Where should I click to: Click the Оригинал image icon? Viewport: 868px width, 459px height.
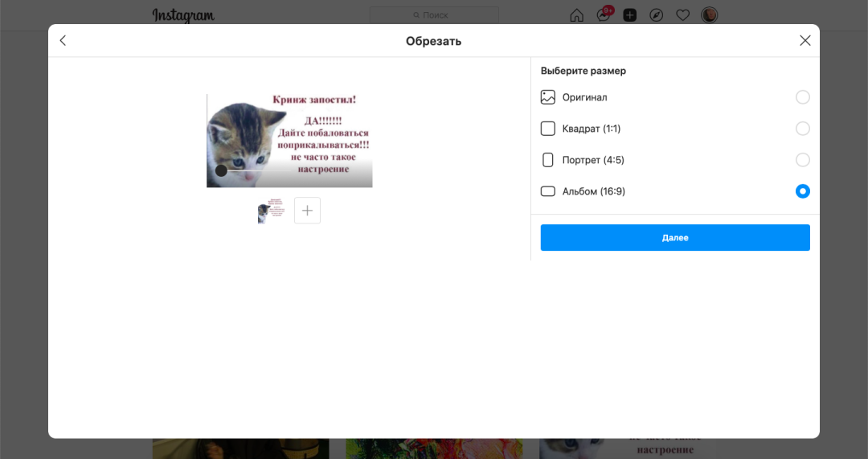click(548, 97)
